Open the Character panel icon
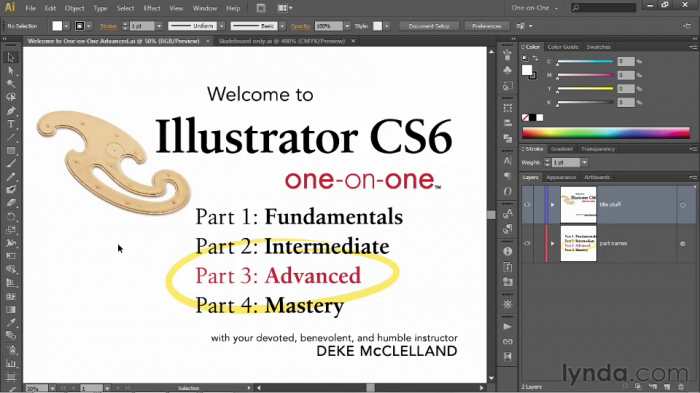The height and width of the screenshot is (393, 700). pos(508,161)
